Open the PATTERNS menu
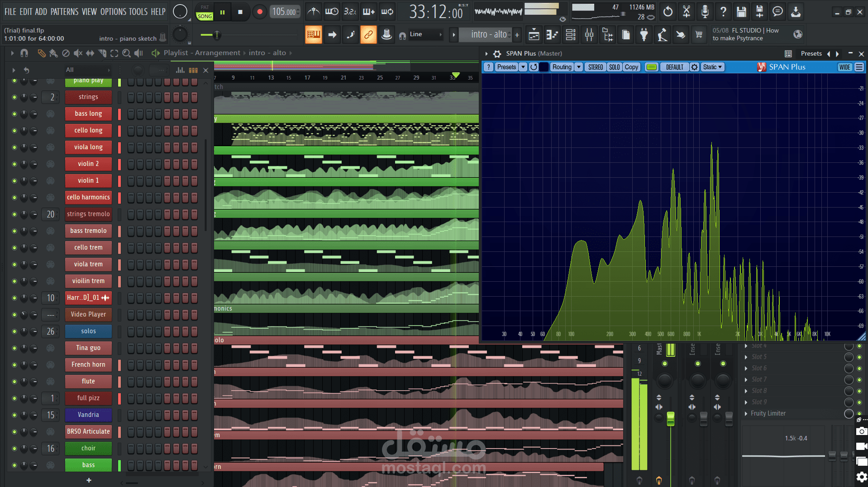Viewport: 868px width, 487px height. [64, 12]
